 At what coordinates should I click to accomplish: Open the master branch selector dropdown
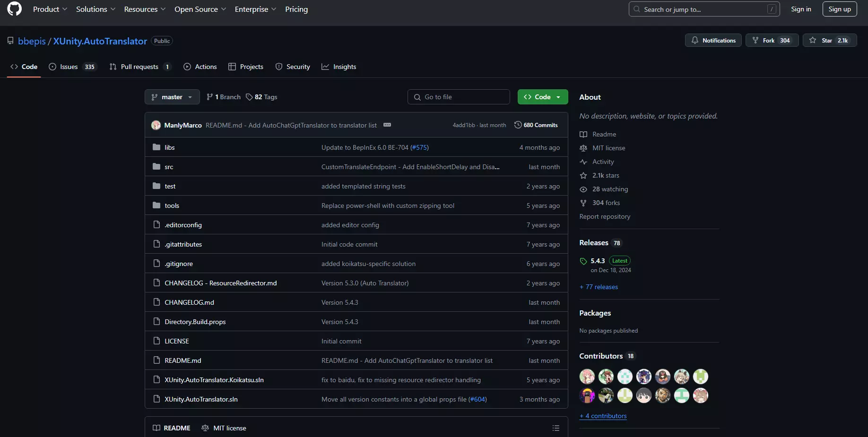pyautogui.click(x=172, y=97)
